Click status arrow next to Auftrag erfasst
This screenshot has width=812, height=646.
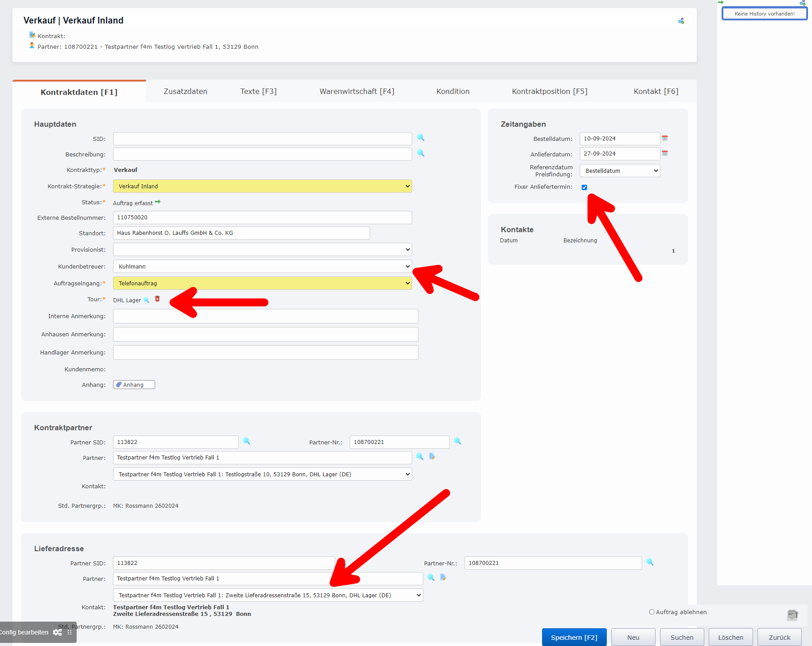(158, 202)
